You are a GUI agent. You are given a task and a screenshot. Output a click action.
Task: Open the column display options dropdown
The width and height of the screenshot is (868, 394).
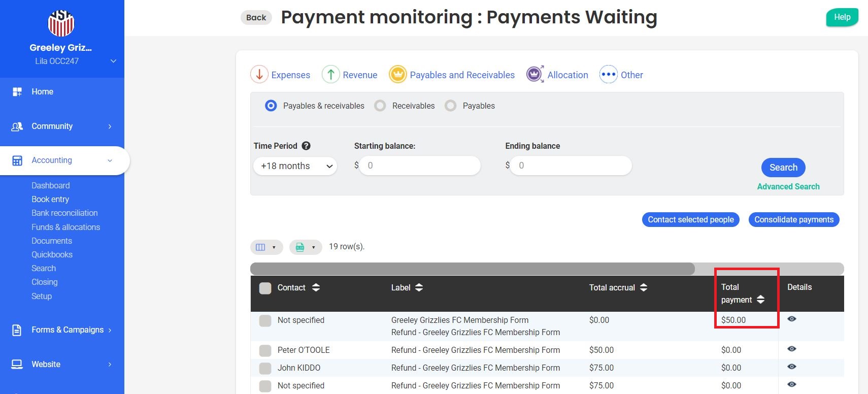pos(266,247)
